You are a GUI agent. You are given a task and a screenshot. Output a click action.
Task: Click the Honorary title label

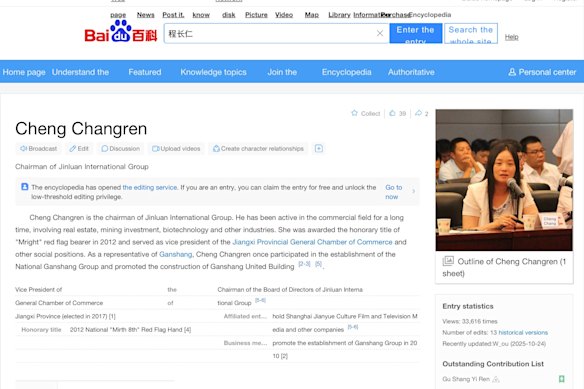41,330
